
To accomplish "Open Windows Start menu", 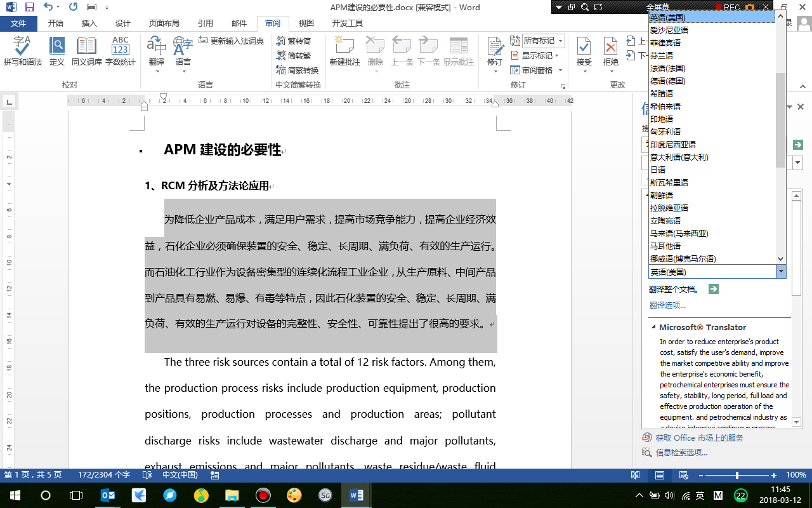I will point(15,495).
